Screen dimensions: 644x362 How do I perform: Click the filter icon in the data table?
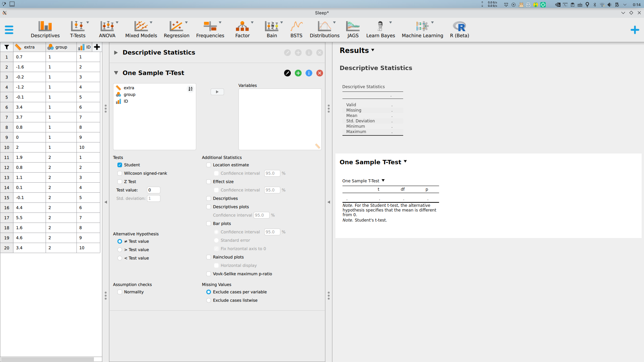[x=6, y=47]
